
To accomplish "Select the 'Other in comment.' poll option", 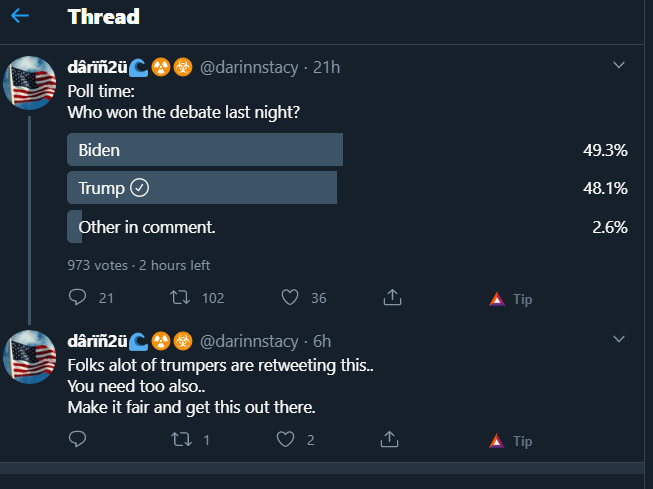I will point(347,227).
